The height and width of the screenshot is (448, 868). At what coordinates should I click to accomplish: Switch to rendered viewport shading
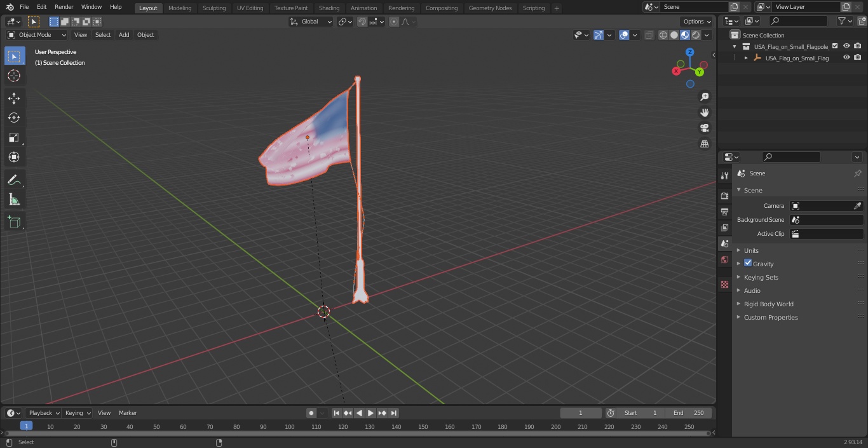coord(696,35)
